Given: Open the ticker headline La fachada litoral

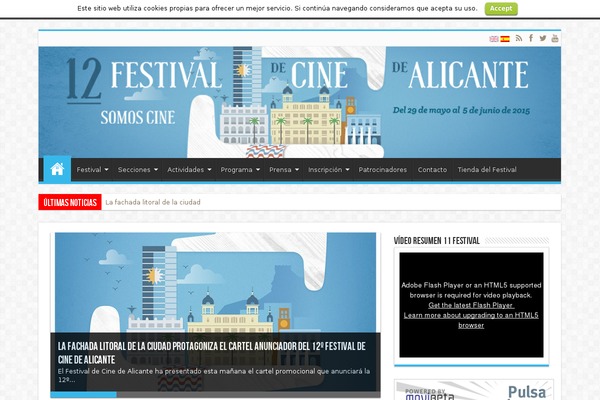Looking at the screenshot, I should [153, 202].
